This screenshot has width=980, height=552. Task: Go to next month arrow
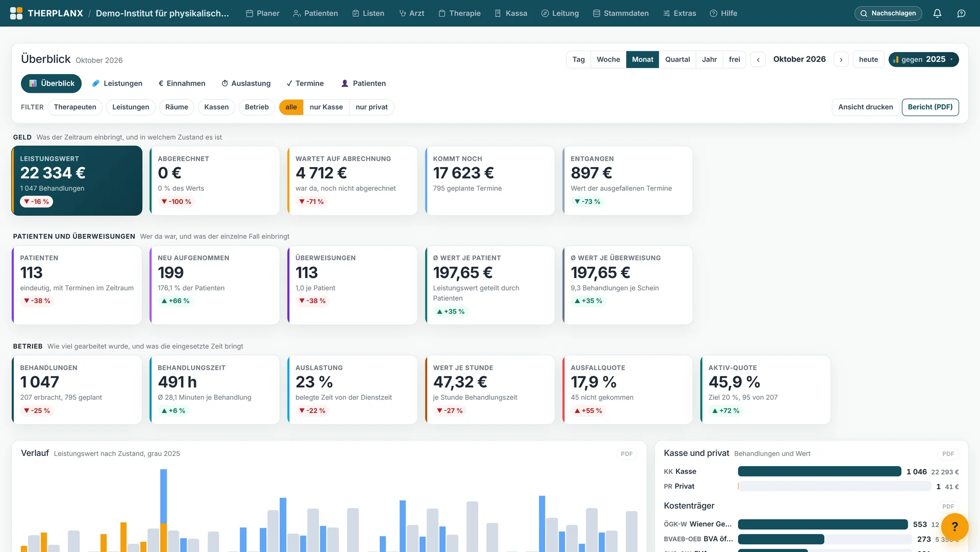[x=841, y=59]
